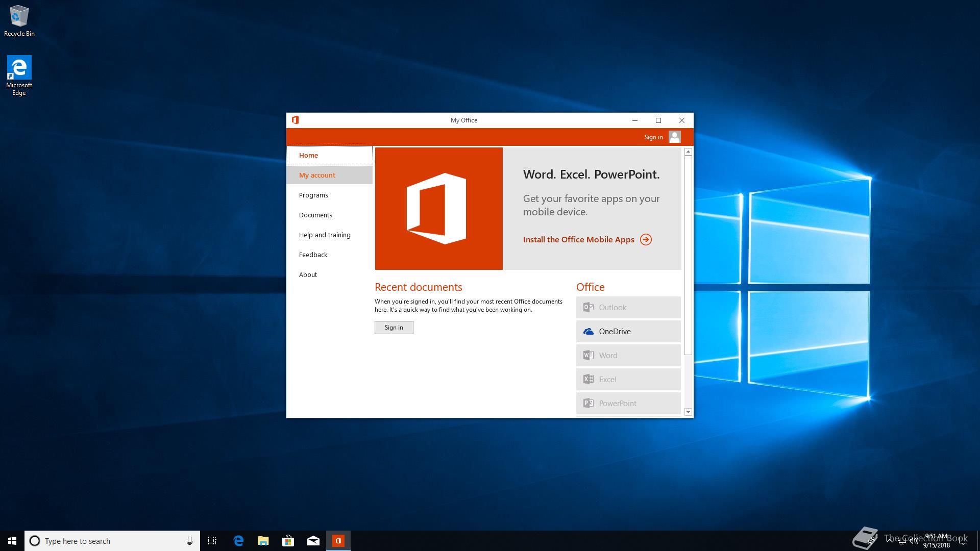Viewport: 980px width, 551px height.
Task: Open Excel from the Office apps list
Action: 628,379
